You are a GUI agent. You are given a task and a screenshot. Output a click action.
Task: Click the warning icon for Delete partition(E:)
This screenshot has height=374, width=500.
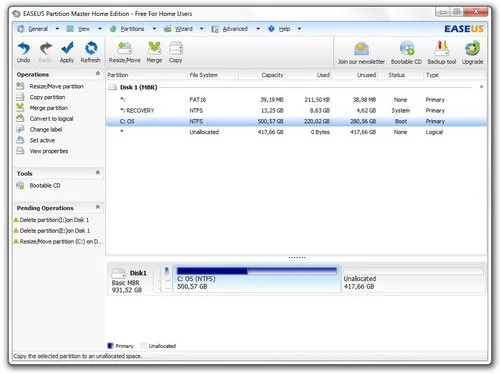point(16,230)
